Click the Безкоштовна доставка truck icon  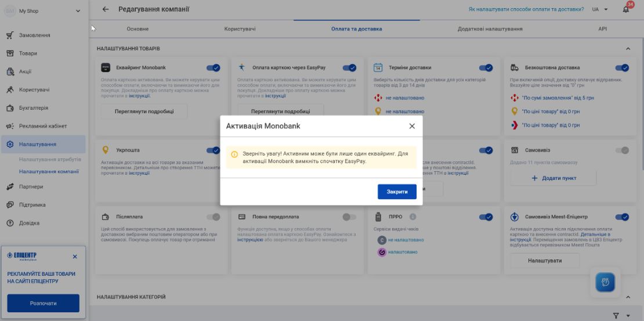pos(514,67)
